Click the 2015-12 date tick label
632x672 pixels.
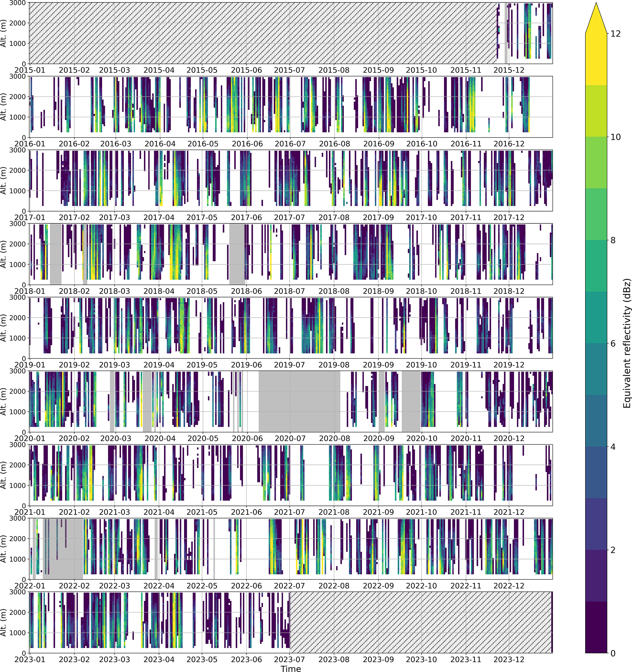point(509,70)
